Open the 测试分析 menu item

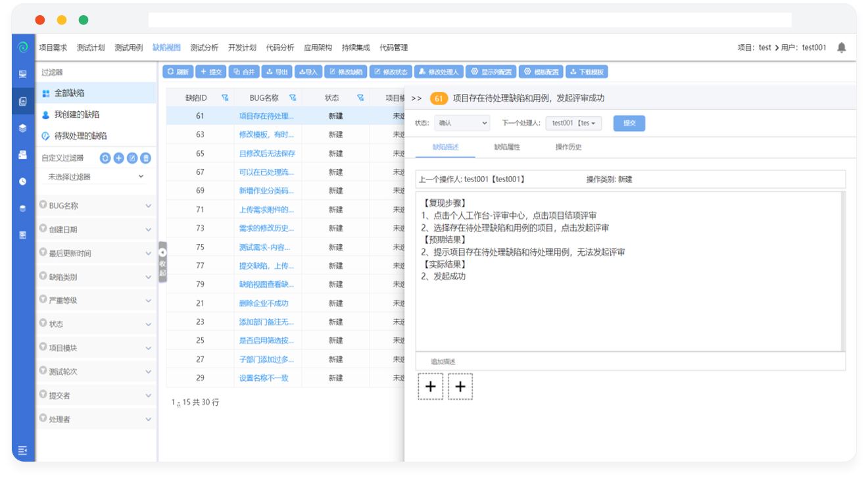(x=205, y=47)
